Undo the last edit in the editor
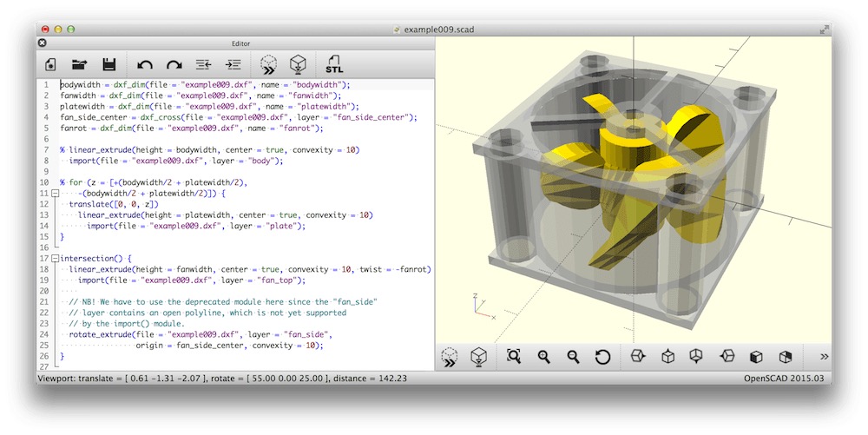The height and width of the screenshot is (435, 868). pyautogui.click(x=144, y=65)
